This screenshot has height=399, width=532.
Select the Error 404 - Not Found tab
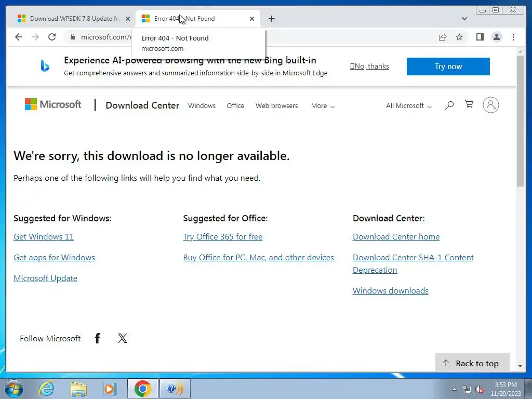[198, 19]
